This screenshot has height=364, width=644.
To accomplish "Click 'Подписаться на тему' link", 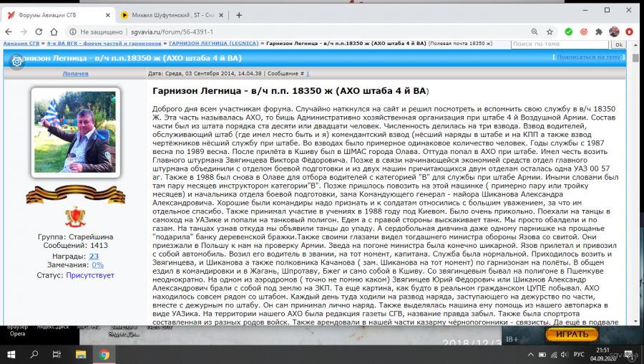I will 589,57.
